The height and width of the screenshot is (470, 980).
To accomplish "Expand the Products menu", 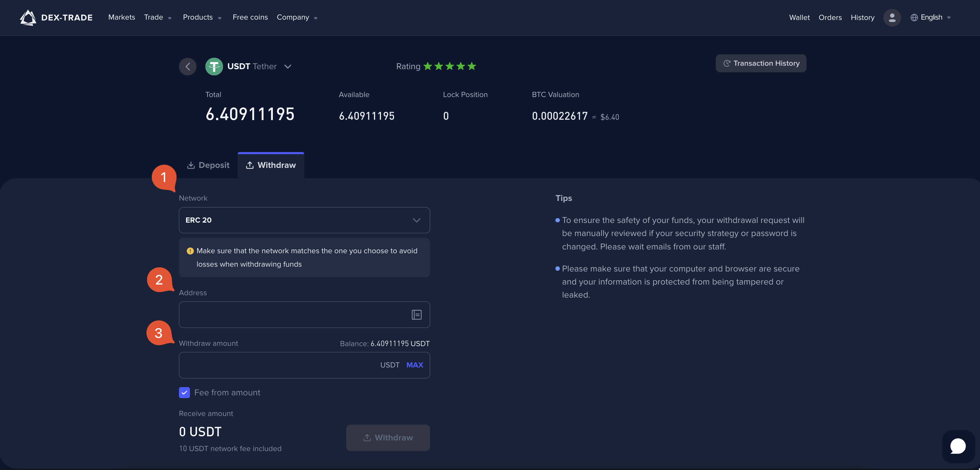I will 202,18.
